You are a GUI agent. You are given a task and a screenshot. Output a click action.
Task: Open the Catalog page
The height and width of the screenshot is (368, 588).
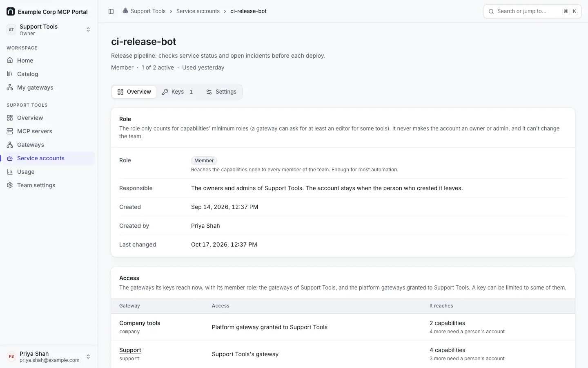49,74
